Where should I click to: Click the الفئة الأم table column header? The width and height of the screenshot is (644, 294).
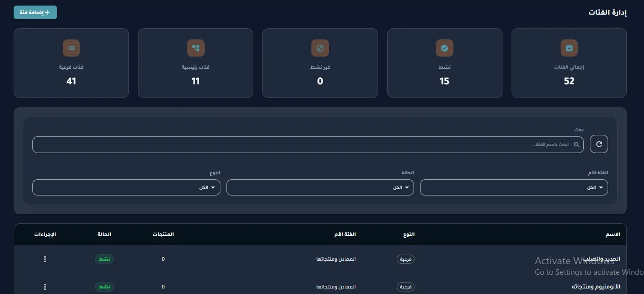(346, 234)
